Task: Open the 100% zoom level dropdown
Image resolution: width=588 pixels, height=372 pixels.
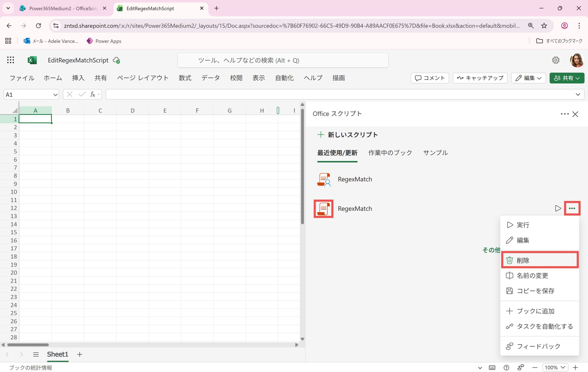Action: [x=555, y=367]
